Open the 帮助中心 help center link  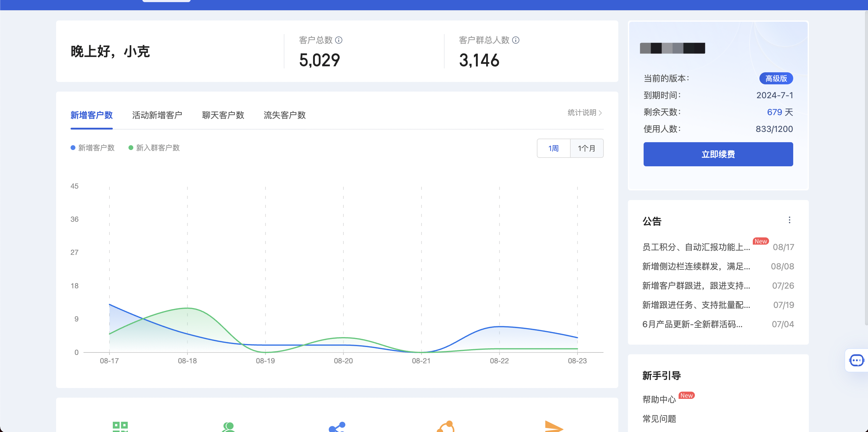(x=659, y=399)
